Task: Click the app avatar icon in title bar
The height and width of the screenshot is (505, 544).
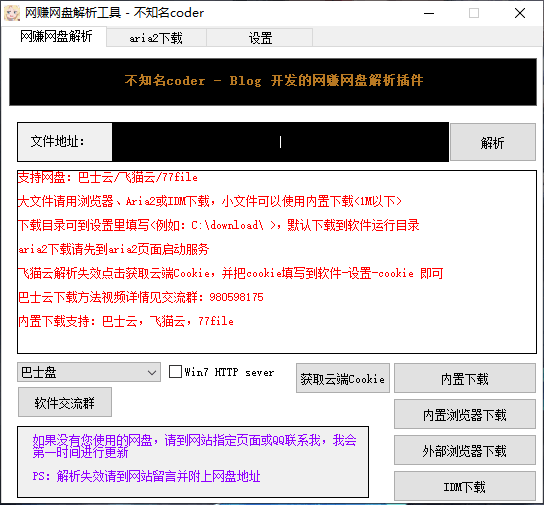Action: (12, 13)
